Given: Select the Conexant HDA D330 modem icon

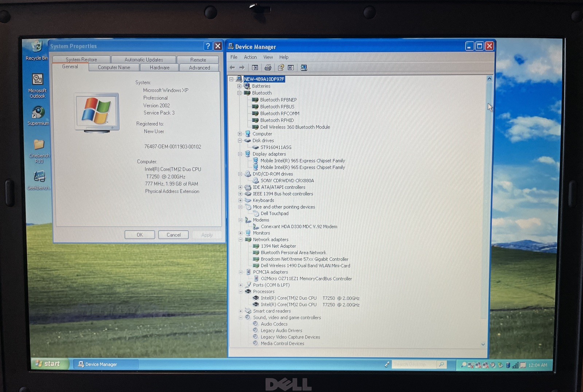Looking at the screenshot, I should coord(256,227).
